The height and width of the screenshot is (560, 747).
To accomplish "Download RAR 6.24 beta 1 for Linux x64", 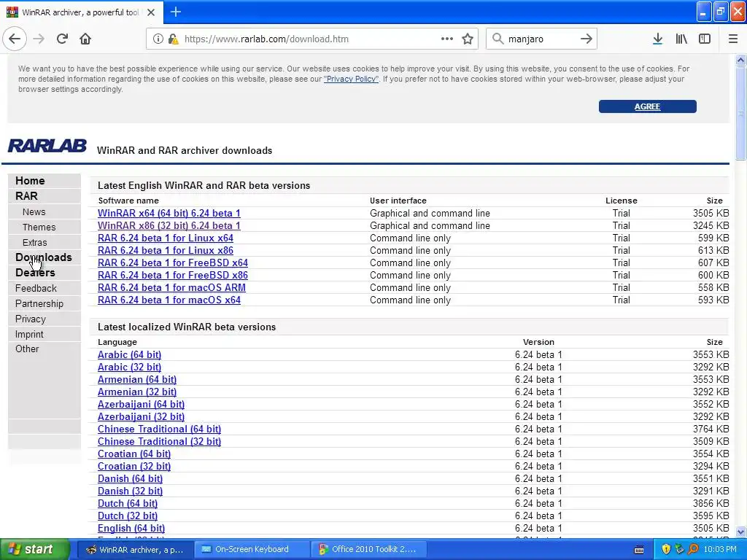I will [x=166, y=238].
